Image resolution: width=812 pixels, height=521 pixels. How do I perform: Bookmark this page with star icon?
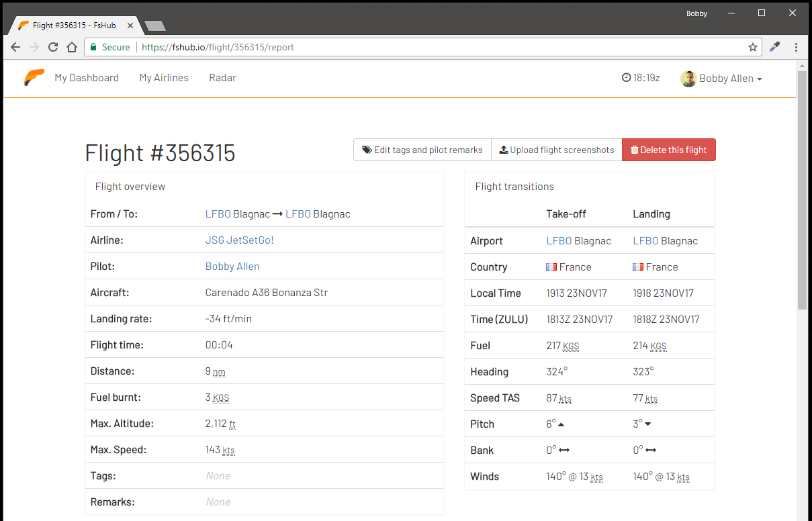pyautogui.click(x=753, y=47)
